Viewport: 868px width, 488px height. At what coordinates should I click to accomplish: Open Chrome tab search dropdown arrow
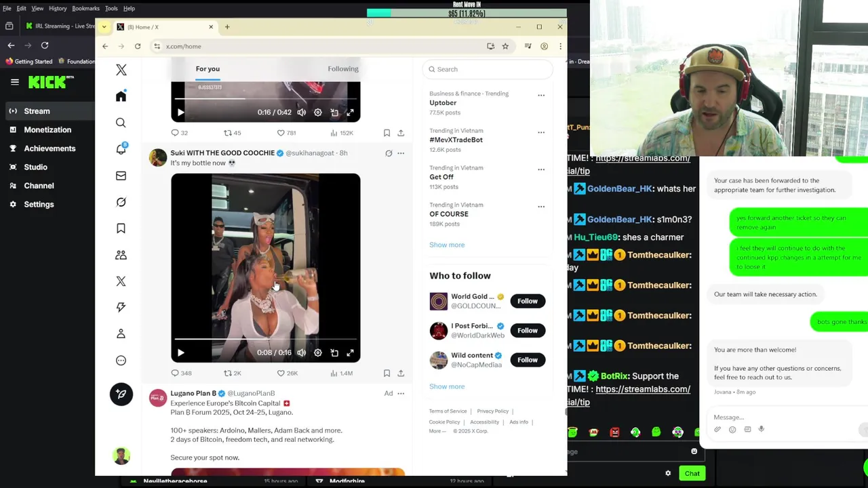pos(104,27)
